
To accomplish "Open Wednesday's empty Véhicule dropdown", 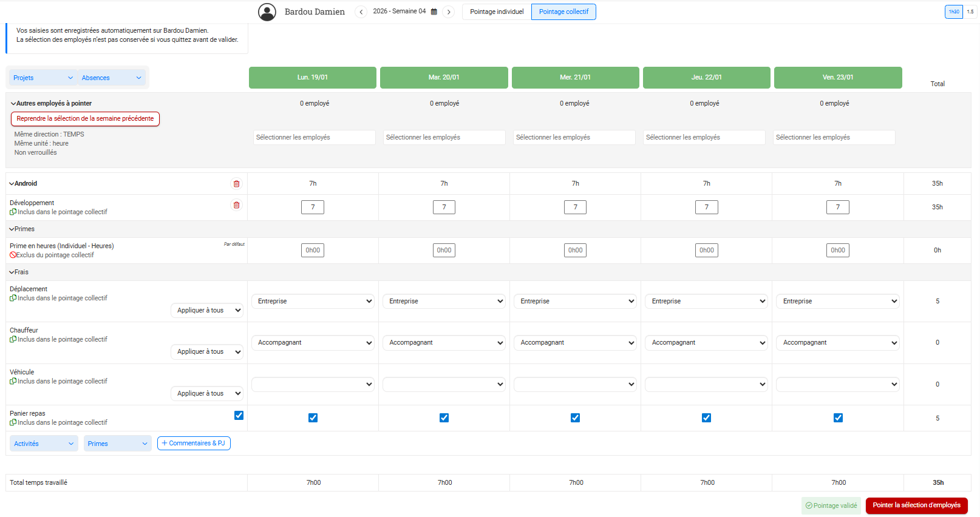I will coord(576,385).
